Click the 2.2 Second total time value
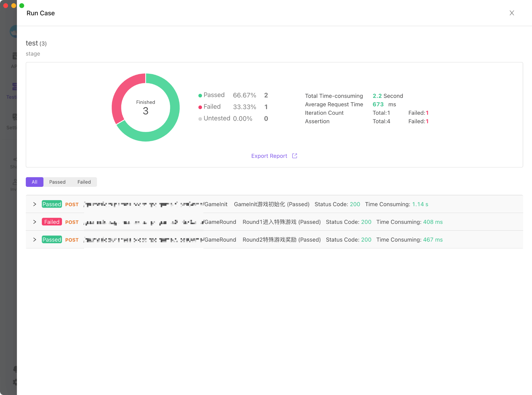This screenshot has height=395, width=532. [388, 96]
